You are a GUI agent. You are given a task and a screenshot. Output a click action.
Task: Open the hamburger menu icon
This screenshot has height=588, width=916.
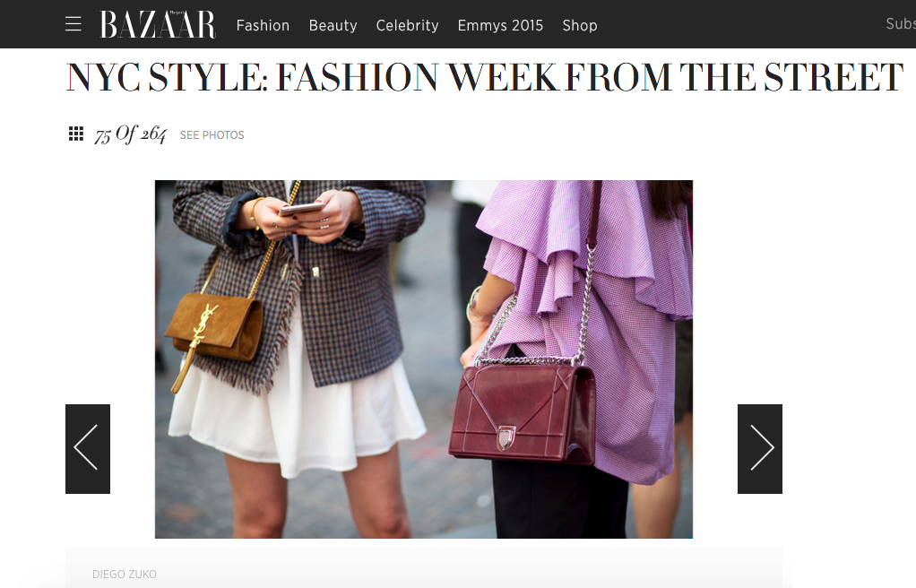pyautogui.click(x=73, y=24)
